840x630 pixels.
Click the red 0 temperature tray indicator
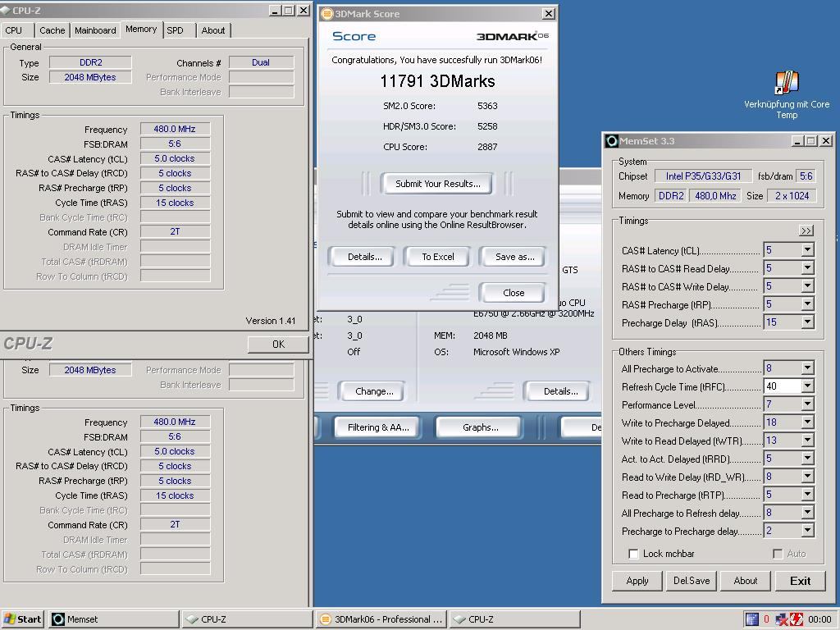[767, 619]
